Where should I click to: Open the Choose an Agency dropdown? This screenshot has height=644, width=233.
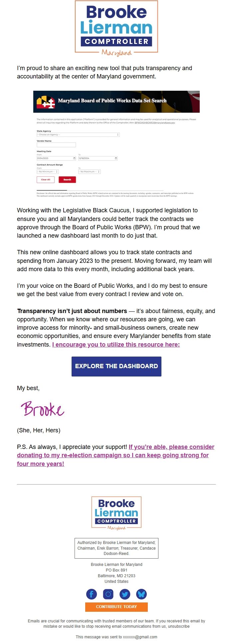[77, 135]
